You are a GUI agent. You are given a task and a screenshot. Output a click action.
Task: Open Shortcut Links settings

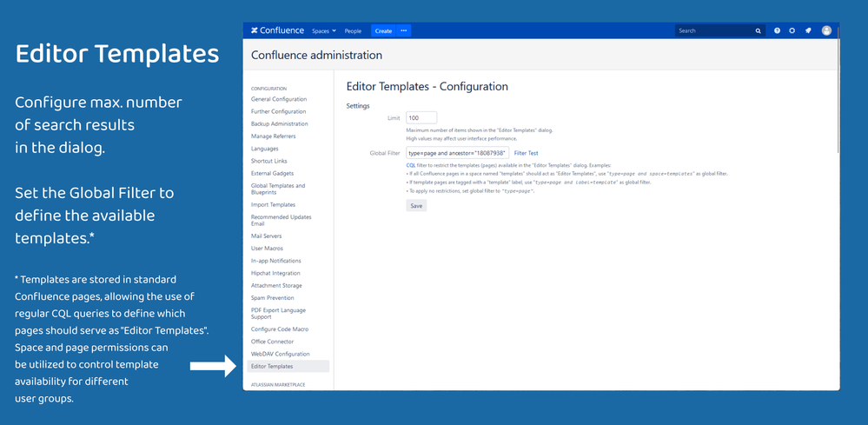pos(268,161)
